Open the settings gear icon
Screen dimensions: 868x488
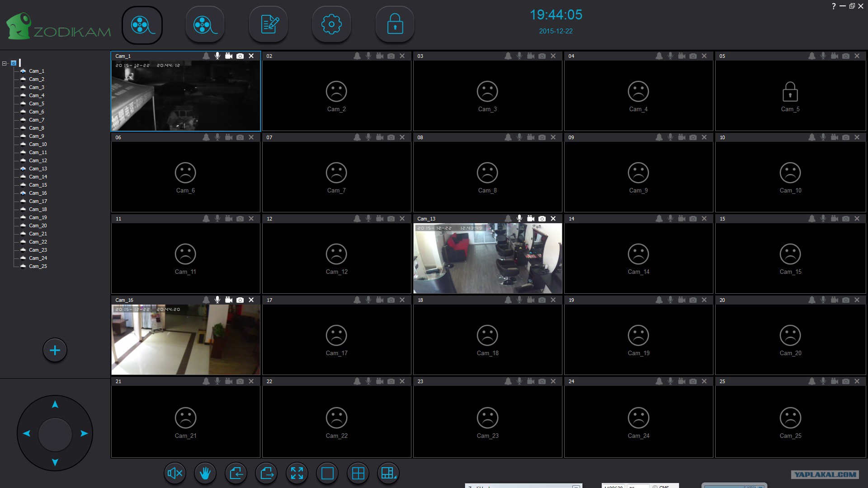(331, 25)
